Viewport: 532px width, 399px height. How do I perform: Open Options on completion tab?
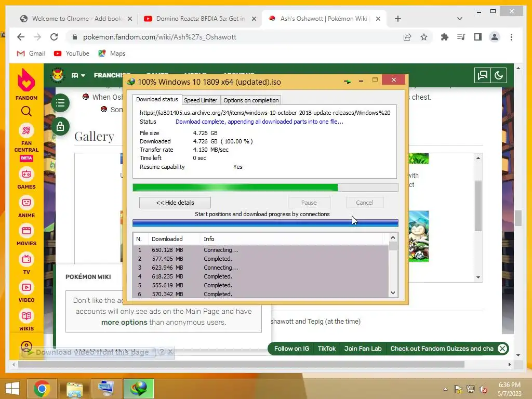pyautogui.click(x=251, y=100)
